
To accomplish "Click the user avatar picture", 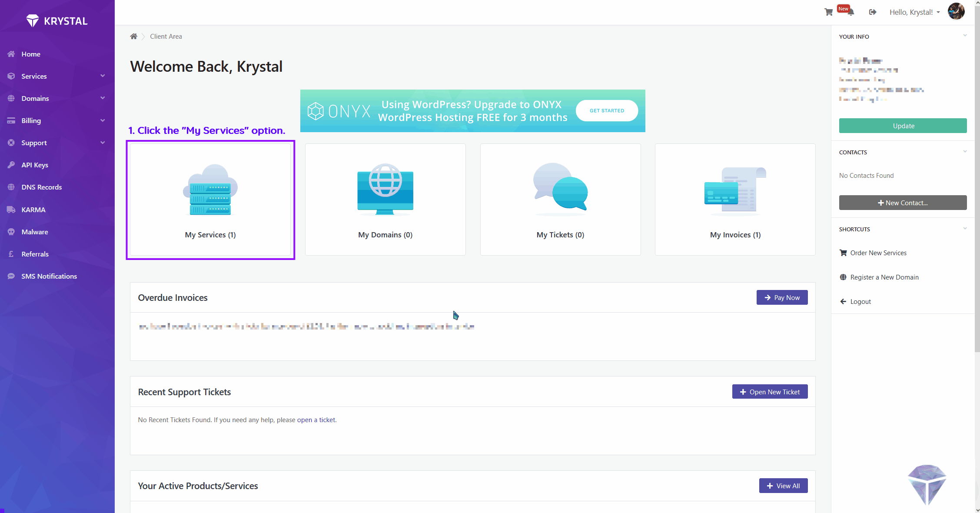I will click(956, 11).
